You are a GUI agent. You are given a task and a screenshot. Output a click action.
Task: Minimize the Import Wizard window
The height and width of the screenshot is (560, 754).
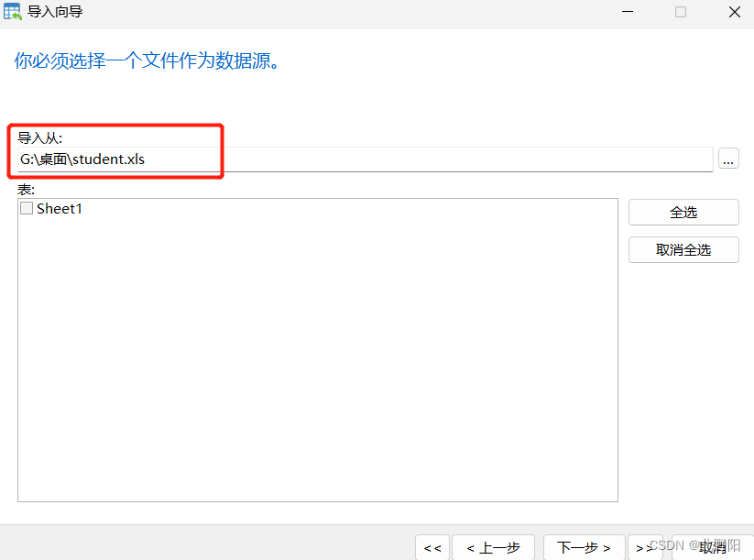tap(627, 12)
